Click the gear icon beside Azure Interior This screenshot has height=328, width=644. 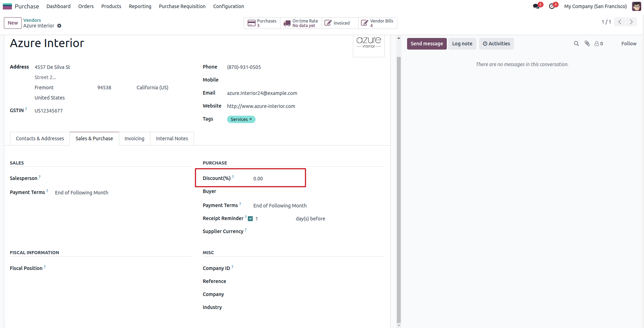point(59,26)
